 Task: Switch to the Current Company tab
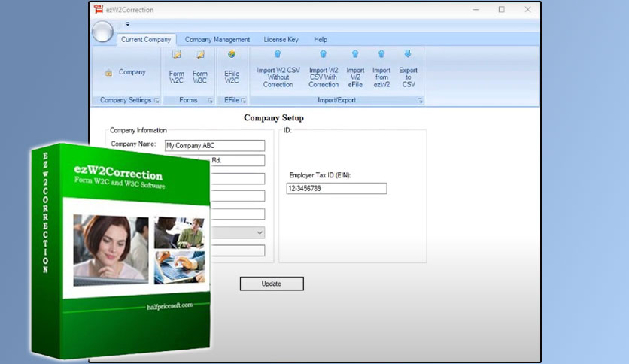tap(146, 39)
